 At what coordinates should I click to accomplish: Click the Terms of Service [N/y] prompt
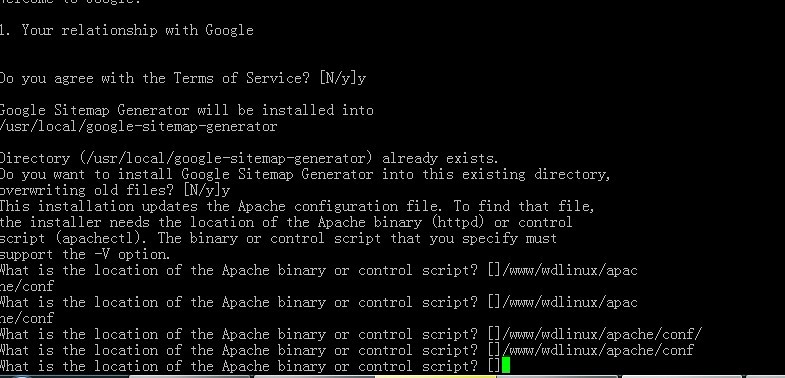[x=182, y=78]
